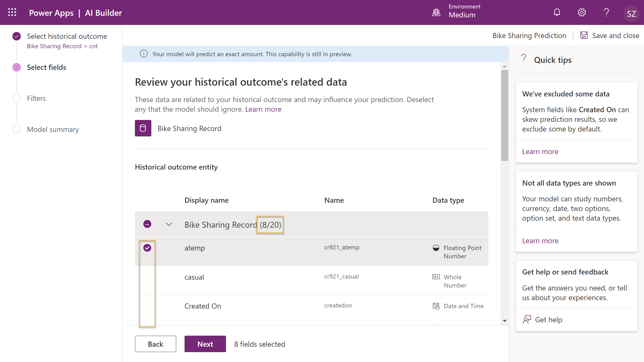Check the casual field row checkbox
The image size is (644, 362).
click(147, 277)
